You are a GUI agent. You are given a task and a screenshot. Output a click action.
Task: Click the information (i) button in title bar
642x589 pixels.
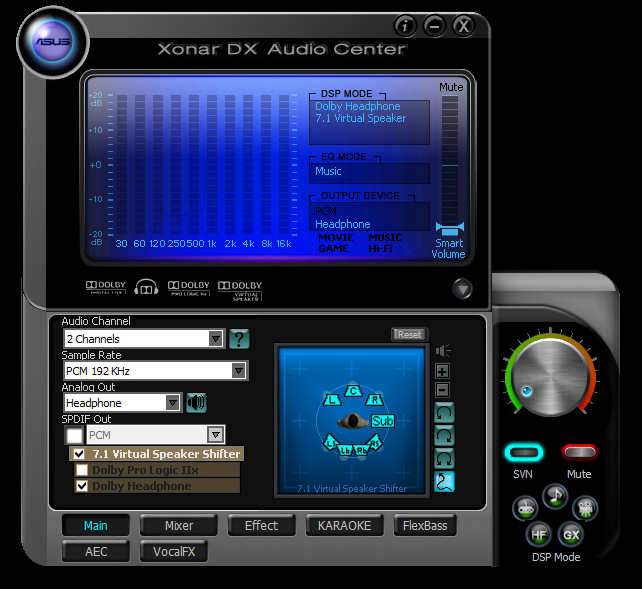[406, 27]
